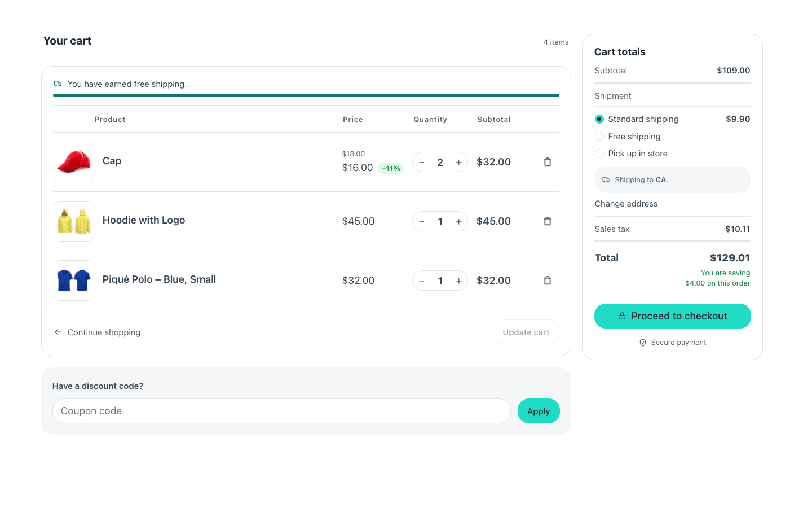Click the Update cart button
The width and height of the screenshot is (812, 508).
(x=526, y=332)
